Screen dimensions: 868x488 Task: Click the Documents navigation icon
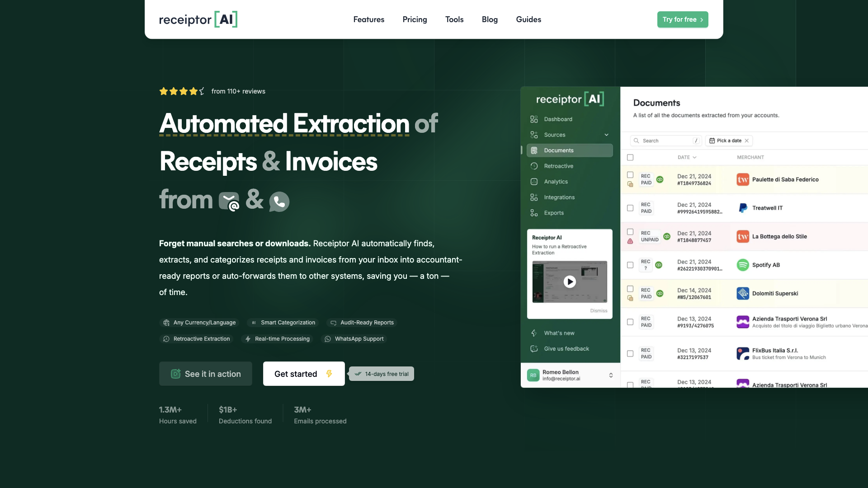click(x=534, y=150)
